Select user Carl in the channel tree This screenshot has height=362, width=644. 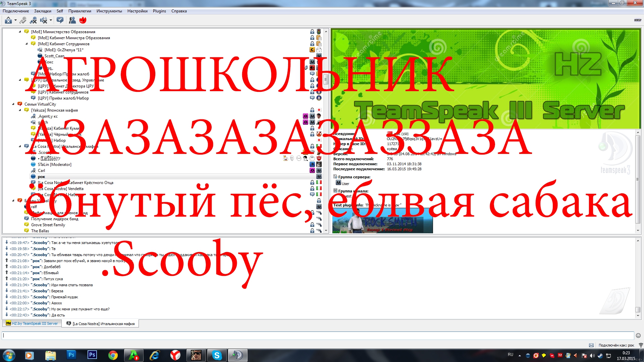point(41,171)
